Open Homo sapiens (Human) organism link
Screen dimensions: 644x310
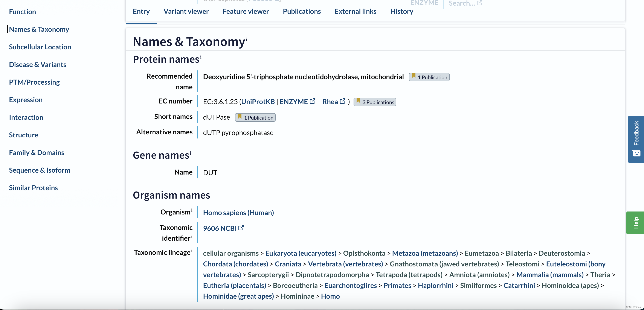point(238,213)
